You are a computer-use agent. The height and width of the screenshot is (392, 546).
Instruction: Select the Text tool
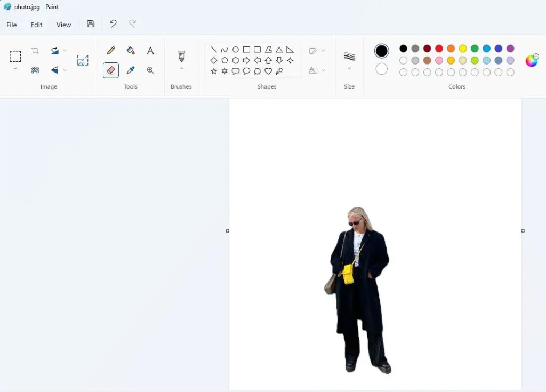coord(150,50)
